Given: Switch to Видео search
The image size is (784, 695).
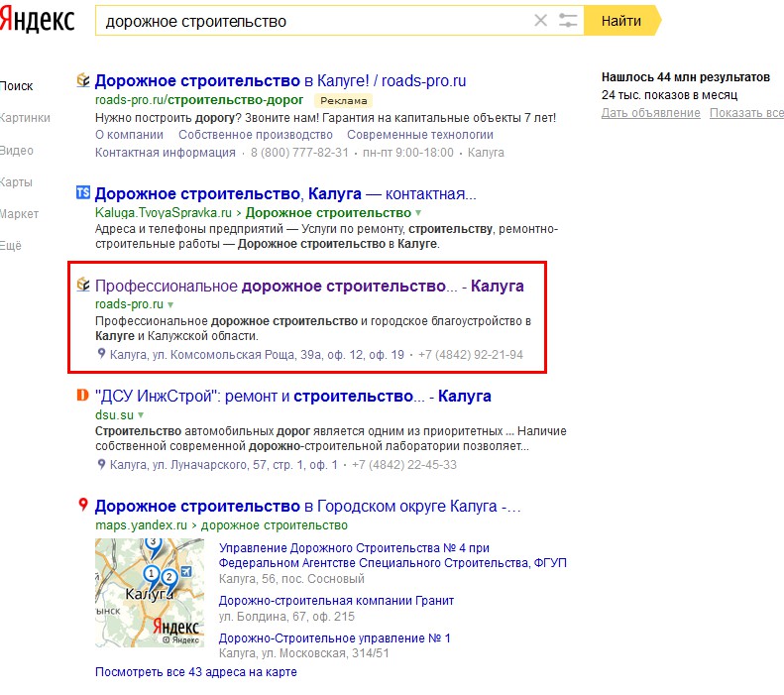Looking at the screenshot, I should tap(17, 150).
